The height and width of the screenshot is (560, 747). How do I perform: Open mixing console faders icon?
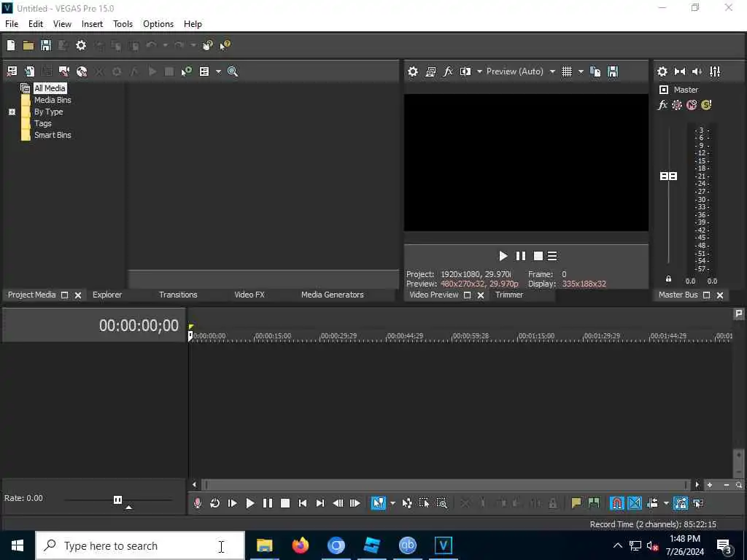715,71
